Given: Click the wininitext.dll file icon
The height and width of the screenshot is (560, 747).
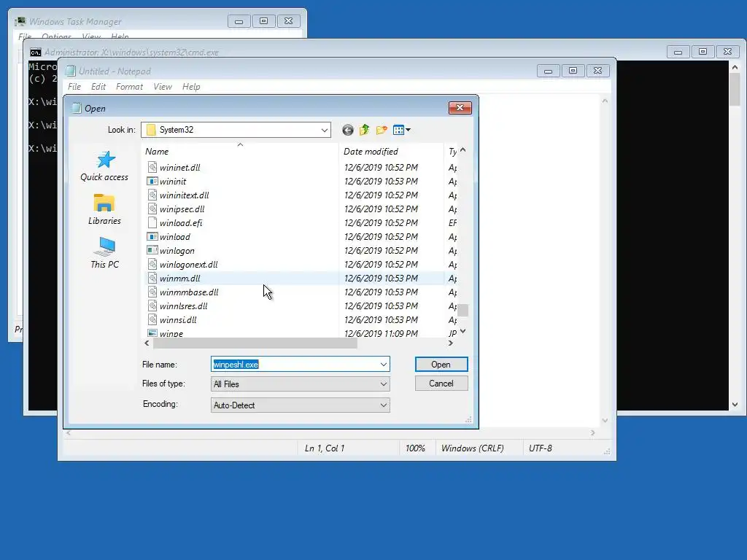Looking at the screenshot, I should coord(152,195).
